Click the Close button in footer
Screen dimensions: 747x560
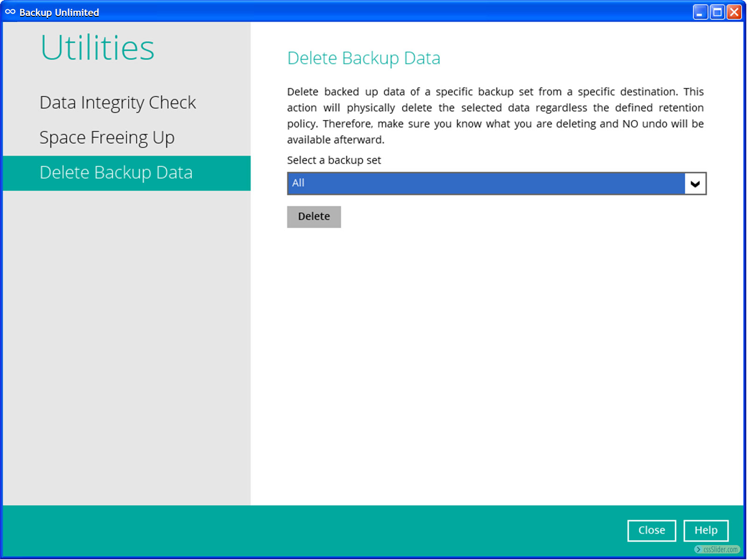tap(651, 530)
